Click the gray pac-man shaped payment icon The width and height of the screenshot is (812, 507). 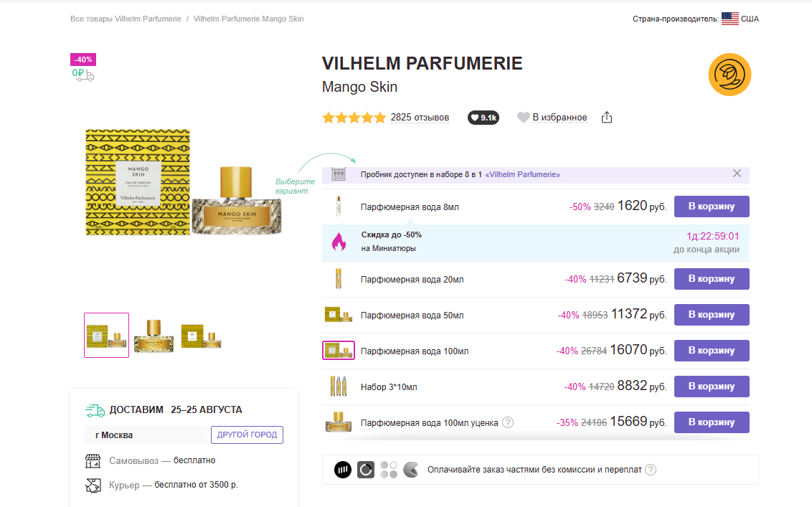(410, 470)
